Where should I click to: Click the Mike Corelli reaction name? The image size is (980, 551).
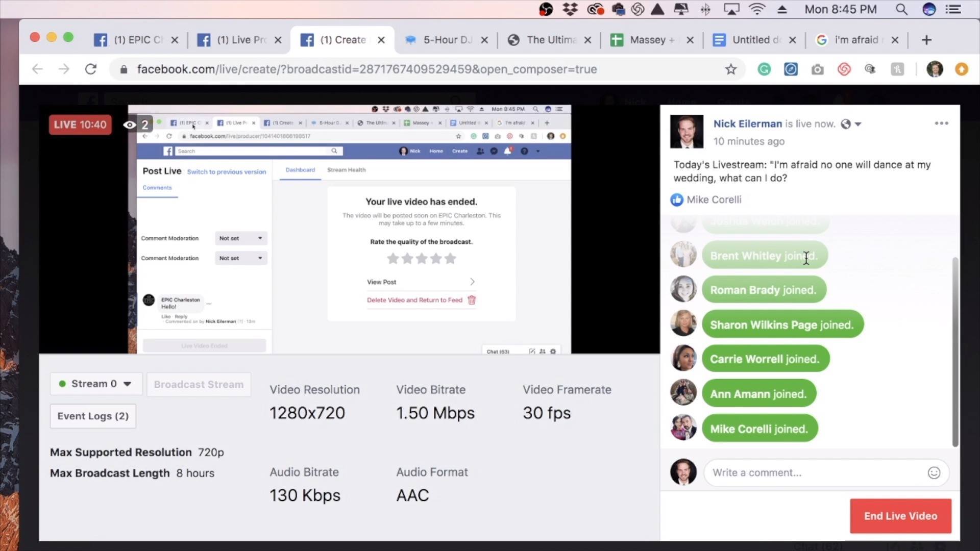(x=714, y=200)
